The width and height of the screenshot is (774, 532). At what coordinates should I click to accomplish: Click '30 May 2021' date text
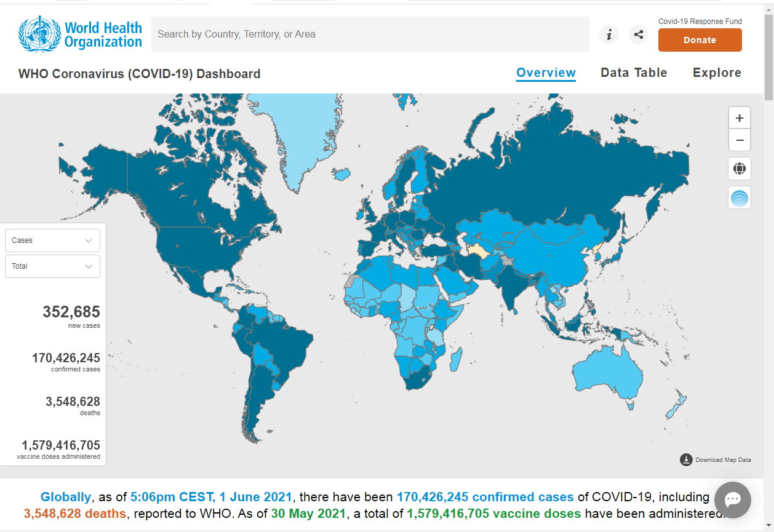click(x=309, y=514)
